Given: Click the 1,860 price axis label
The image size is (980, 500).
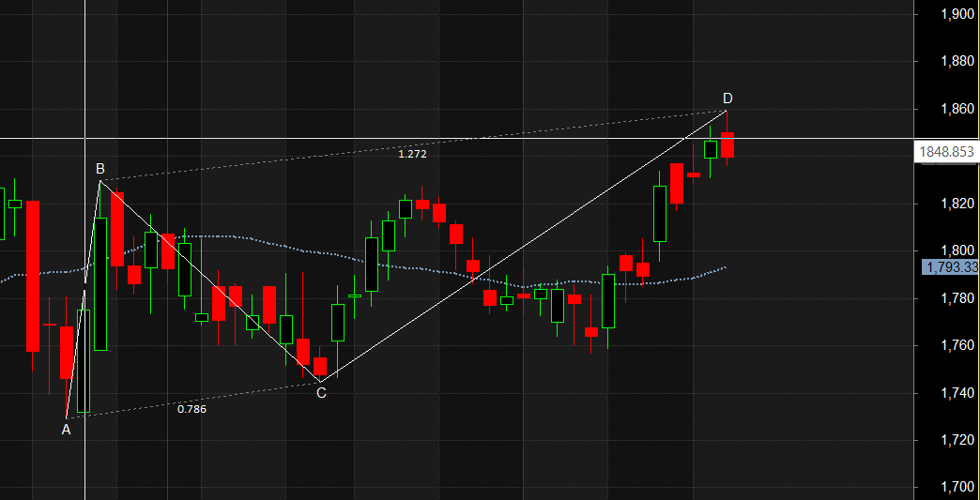Looking at the screenshot, I should pyautogui.click(x=957, y=109).
